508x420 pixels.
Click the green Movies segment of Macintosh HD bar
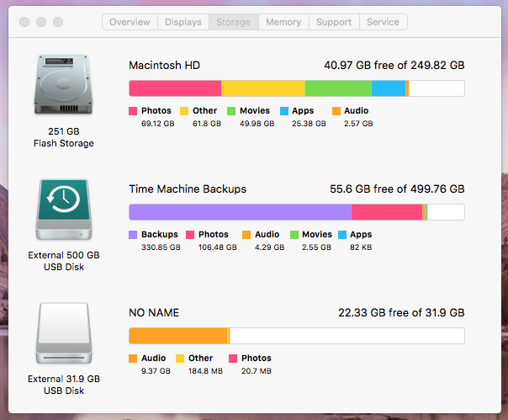tap(338, 88)
